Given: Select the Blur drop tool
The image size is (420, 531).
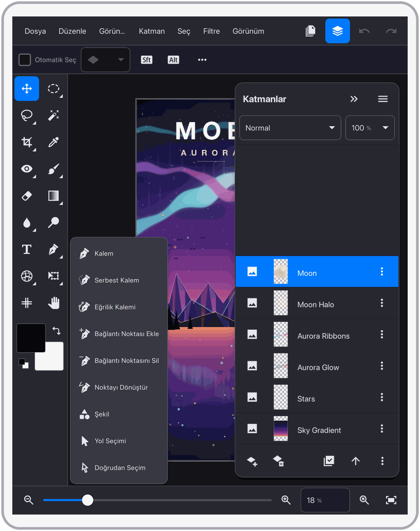Looking at the screenshot, I should [x=27, y=222].
